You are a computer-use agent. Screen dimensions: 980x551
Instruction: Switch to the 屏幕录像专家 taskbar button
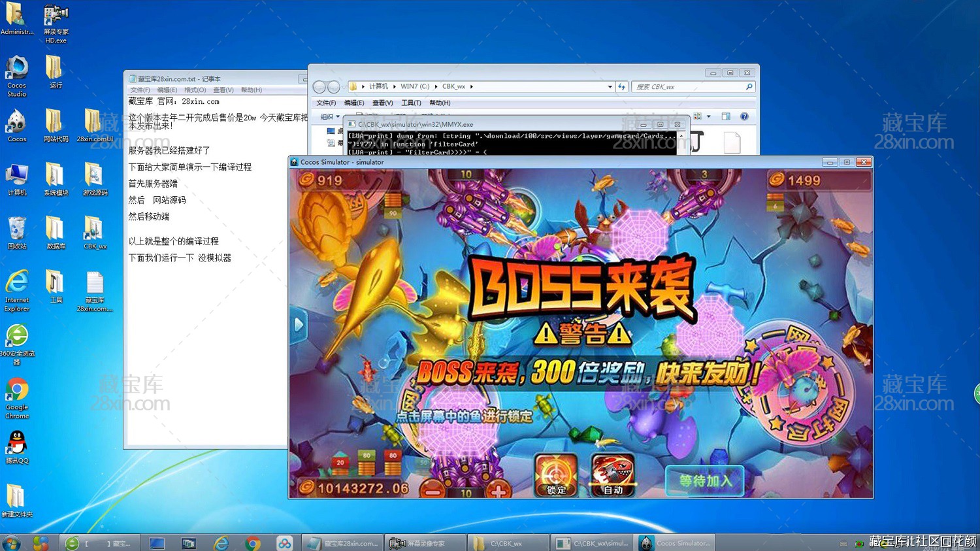(x=426, y=543)
